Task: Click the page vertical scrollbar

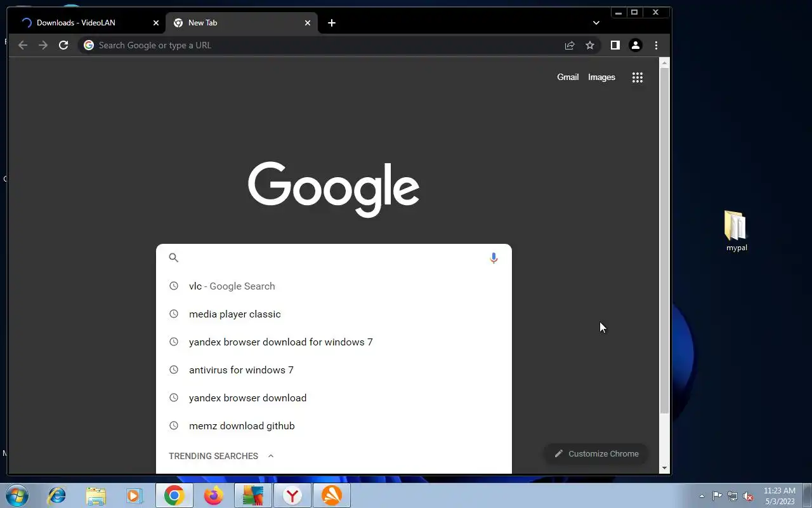Action: click(x=664, y=241)
